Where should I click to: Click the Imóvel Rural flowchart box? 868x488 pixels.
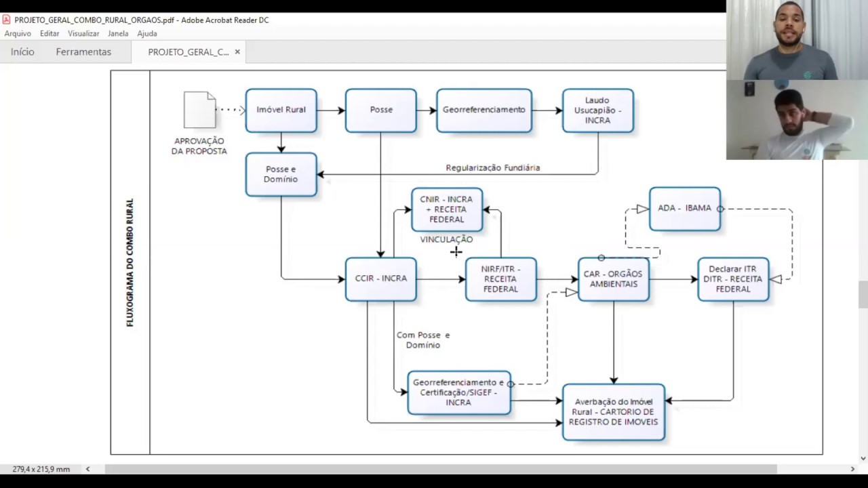point(281,110)
